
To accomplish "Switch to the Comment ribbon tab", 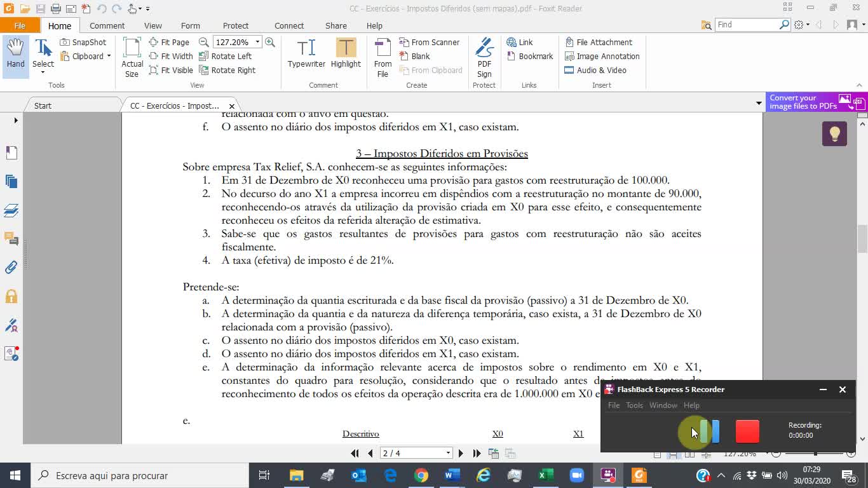I will [107, 25].
